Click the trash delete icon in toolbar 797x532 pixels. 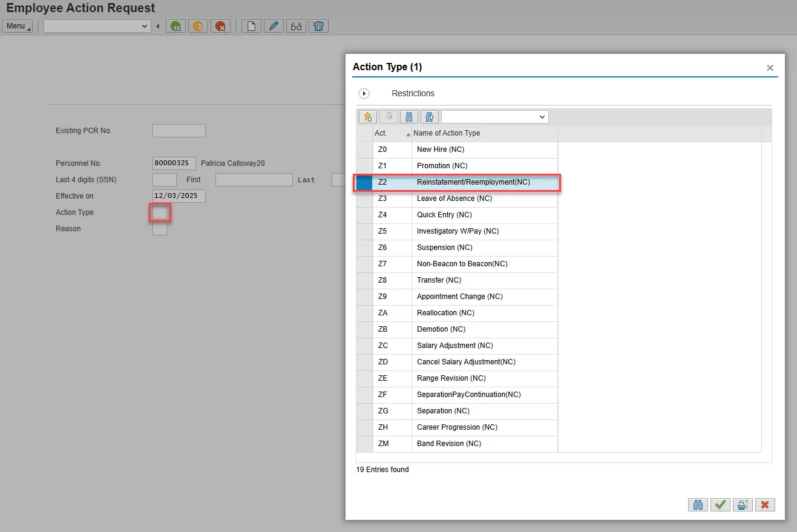pyautogui.click(x=318, y=26)
